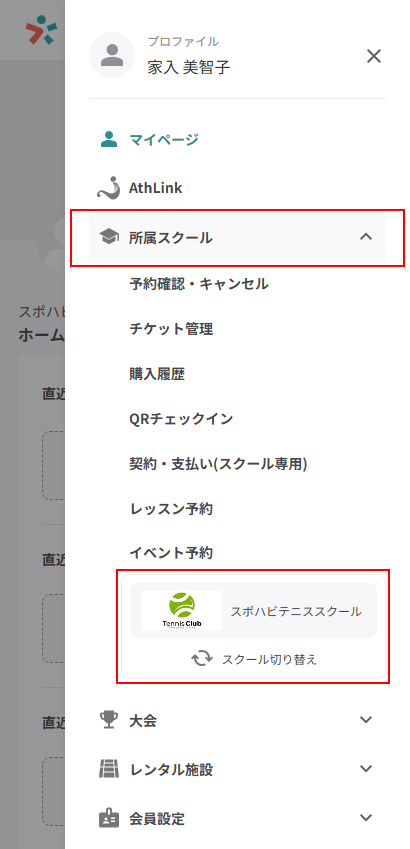410x849 pixels.
Task: Collapse 所属スクール with the up chevron
Action: point(366,237)
